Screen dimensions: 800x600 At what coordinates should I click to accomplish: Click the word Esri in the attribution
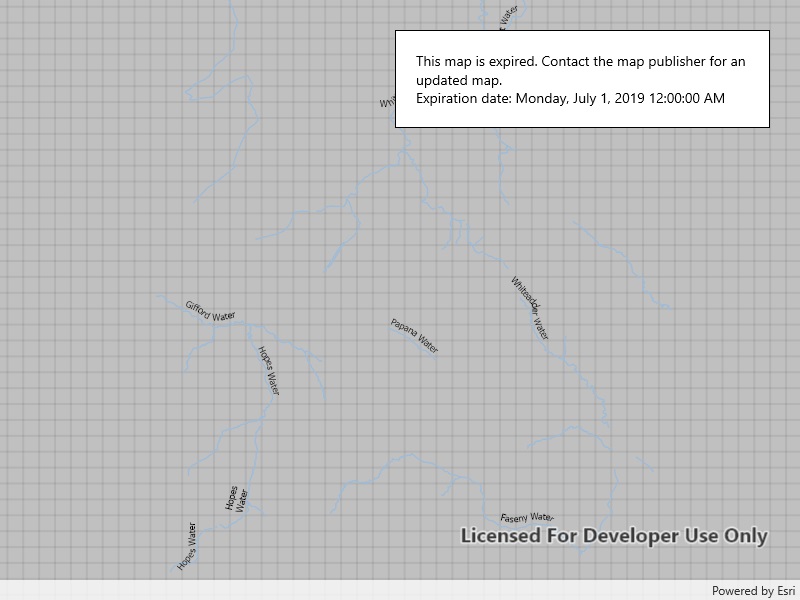point(786,591)
